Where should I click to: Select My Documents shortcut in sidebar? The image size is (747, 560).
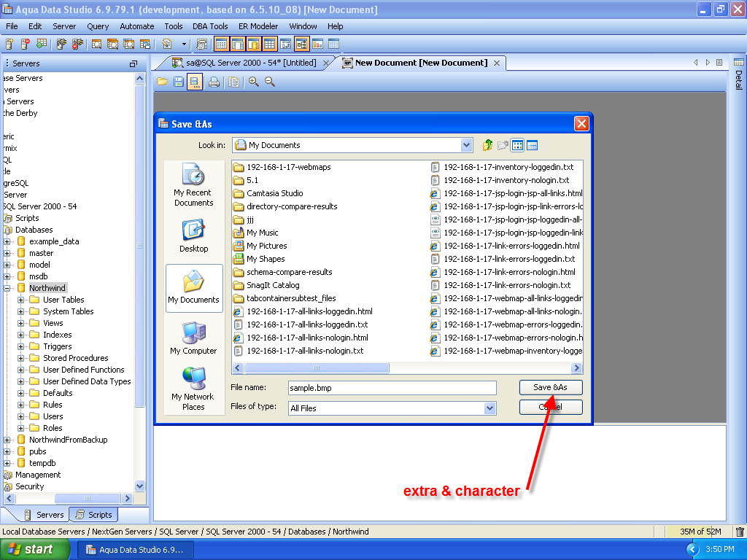tap(193, 287)
